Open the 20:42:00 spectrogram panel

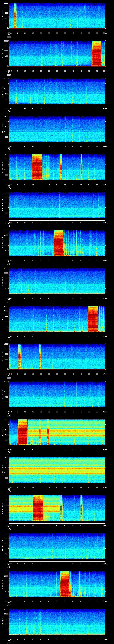pos(57,205)
